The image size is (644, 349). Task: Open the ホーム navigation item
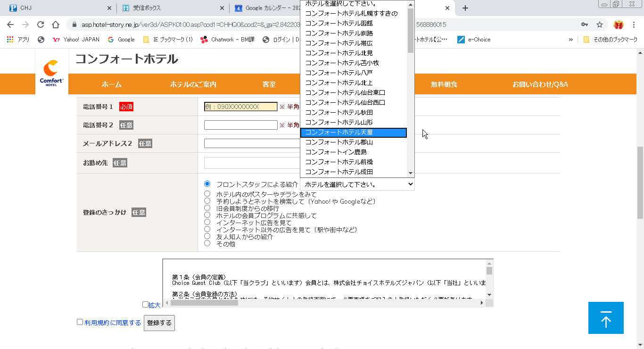111,84
